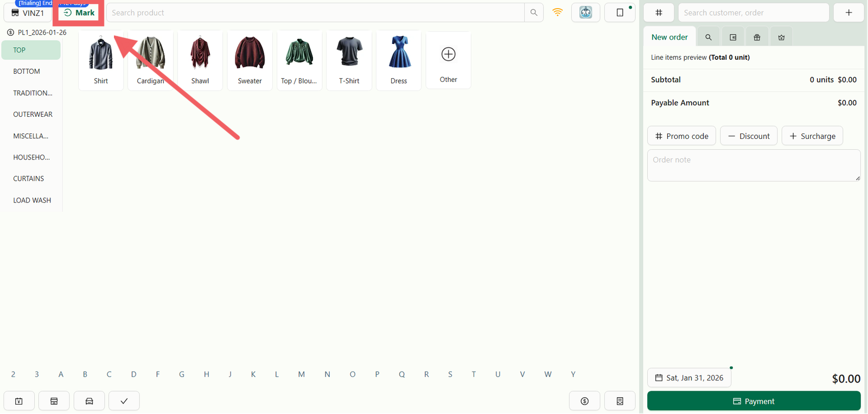Add a Dress product

pyautogui.click(x=399, y=60)
